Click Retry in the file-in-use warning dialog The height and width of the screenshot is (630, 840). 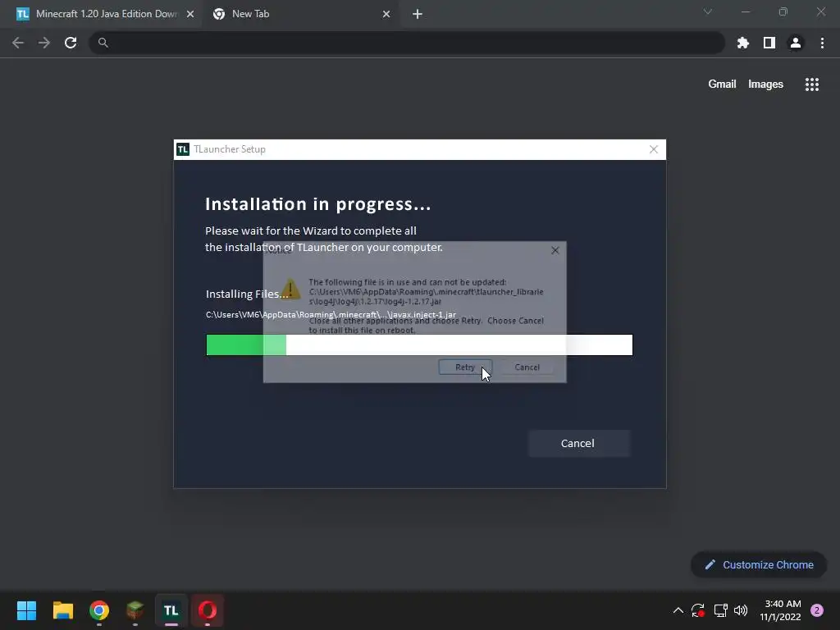click(465, 367)
